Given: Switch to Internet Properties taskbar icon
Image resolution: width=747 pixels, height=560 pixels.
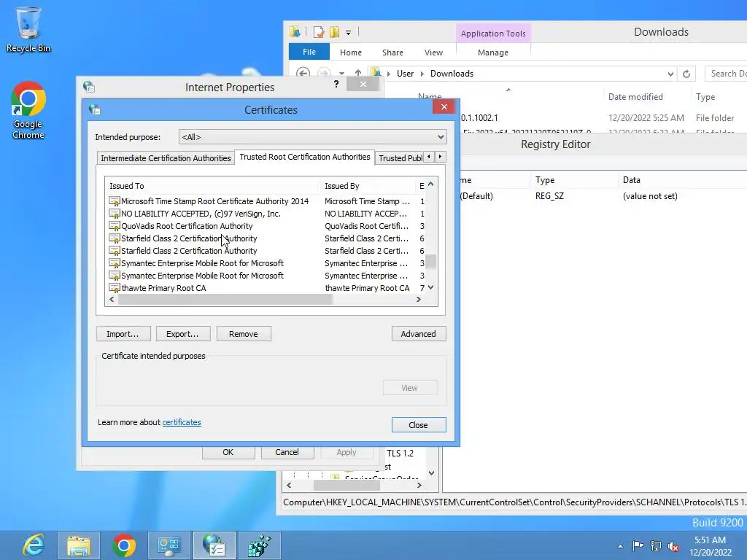Looking at the screenshot, I should (x=214, y=545).
